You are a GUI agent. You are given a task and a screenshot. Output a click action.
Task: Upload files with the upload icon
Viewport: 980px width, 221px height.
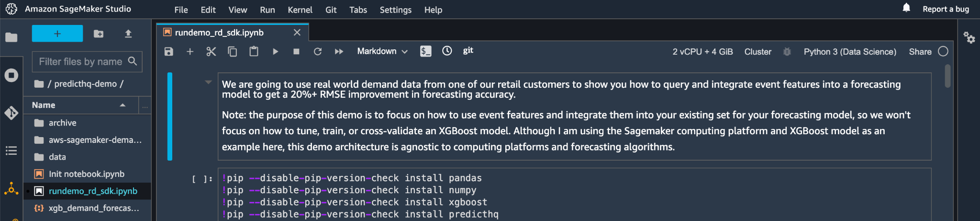pos(128,34)
